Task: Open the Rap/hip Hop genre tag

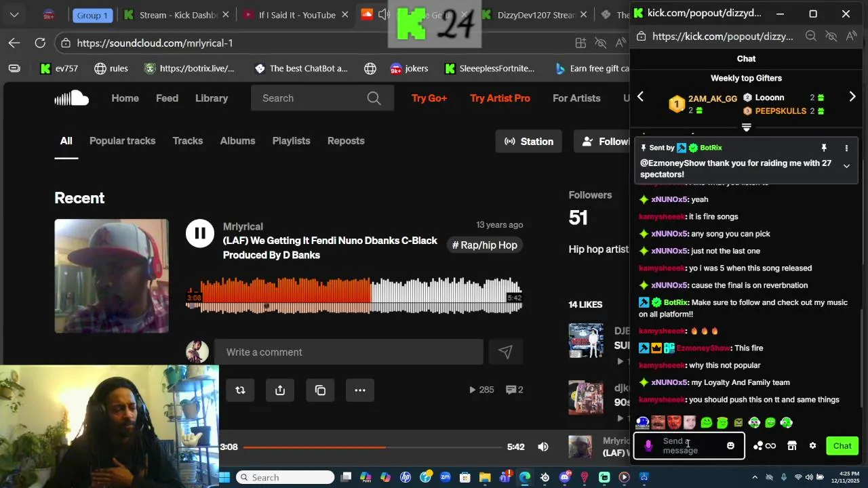Action: pos(484,245)
